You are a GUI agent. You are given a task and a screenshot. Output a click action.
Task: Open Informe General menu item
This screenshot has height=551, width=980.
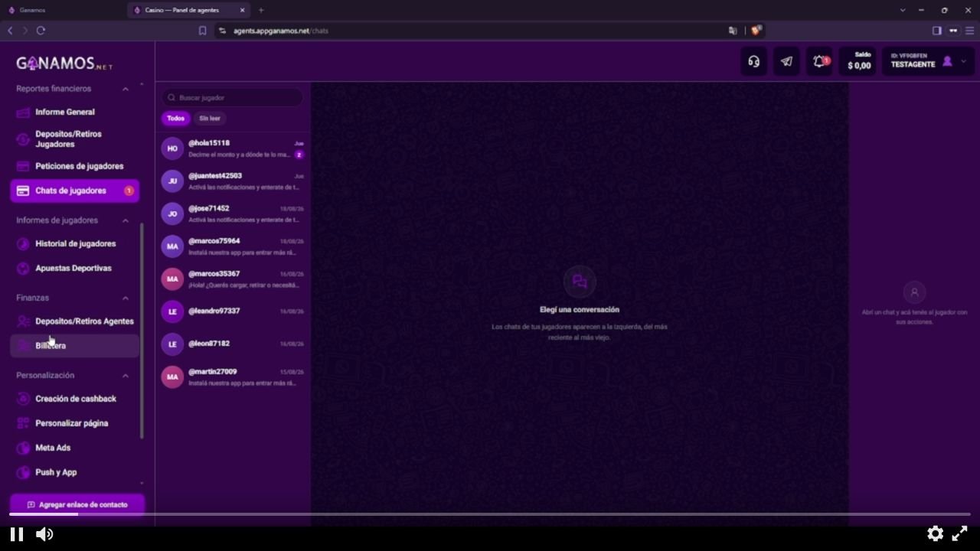pos(74,112)
